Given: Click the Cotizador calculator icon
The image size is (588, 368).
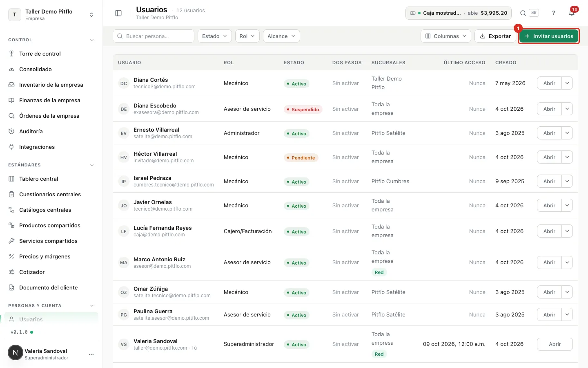Looking at the screenshot, I should click(11, 272).
